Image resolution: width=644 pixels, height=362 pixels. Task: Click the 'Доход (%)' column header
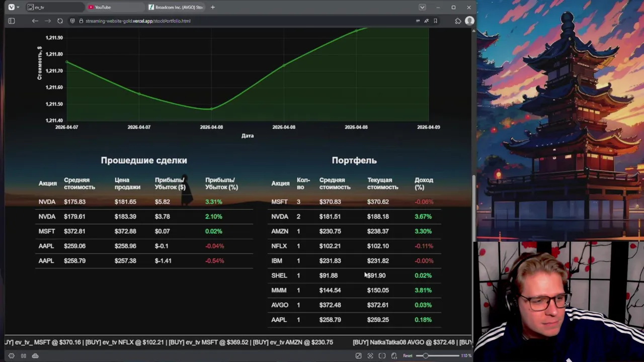424,184
